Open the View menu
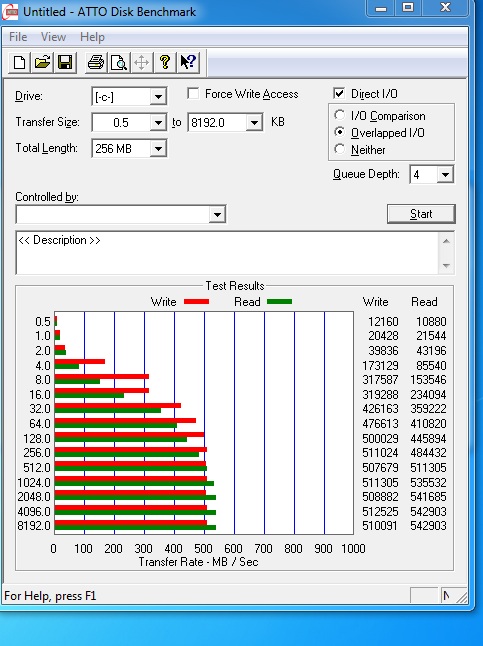The height and width of the screenshot is (646, 483). 53,37
